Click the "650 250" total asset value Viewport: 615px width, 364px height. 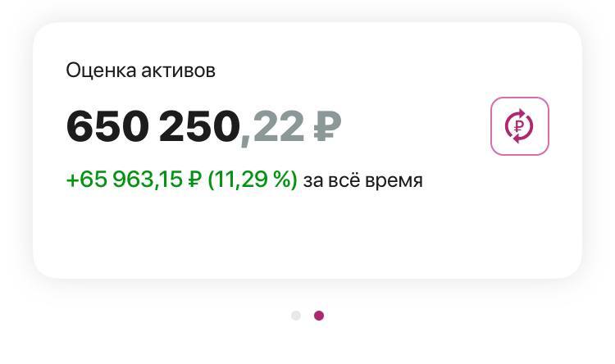(153, 126)
